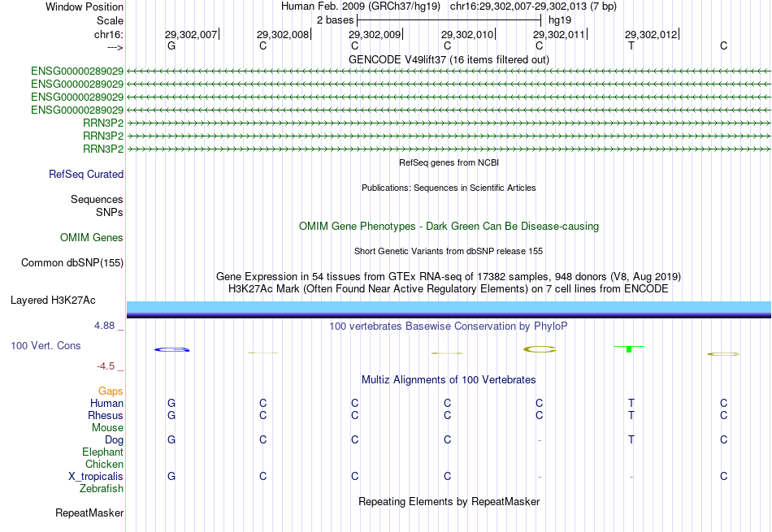Click the SNPs track label
Image resolution: width=772 pixels, height=532 pixels.
[x=110, y=212]
